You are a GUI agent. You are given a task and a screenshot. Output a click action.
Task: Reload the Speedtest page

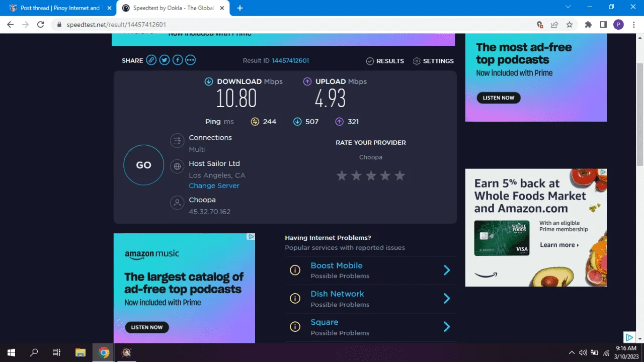(x=41, y=25)
